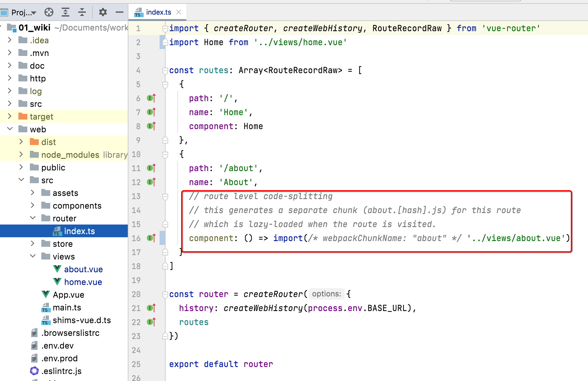Click the implements gutter icon on line 16
This screenshot has width=588, height=381.
pyautogui.click(x=151, y=238)
